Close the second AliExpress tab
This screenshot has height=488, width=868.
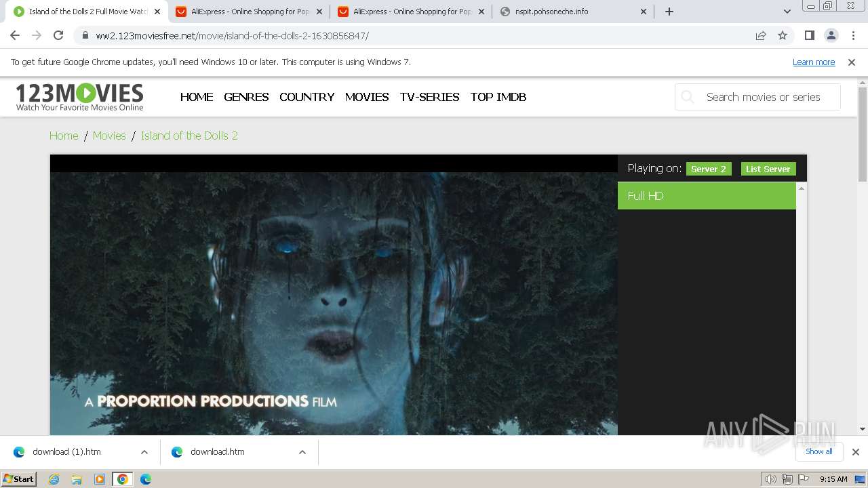click(481, 12)
